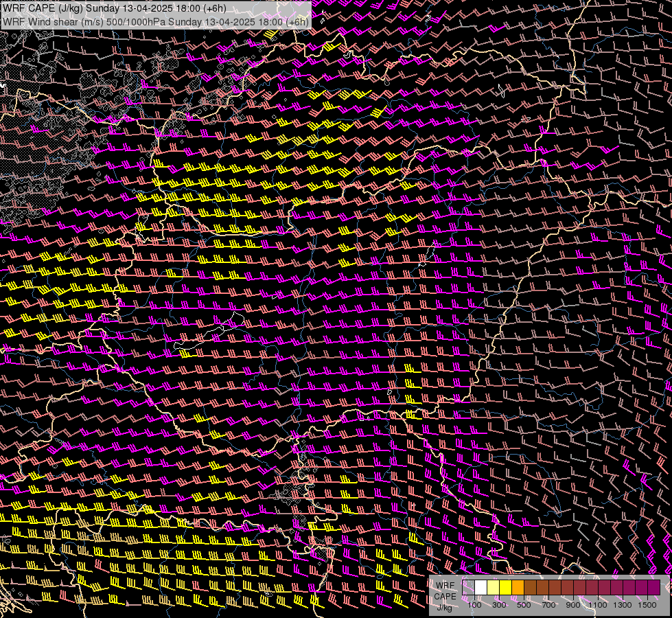
Task: Click the orange swatch in the CAPE legend
Action: click(x=518, y=588)
